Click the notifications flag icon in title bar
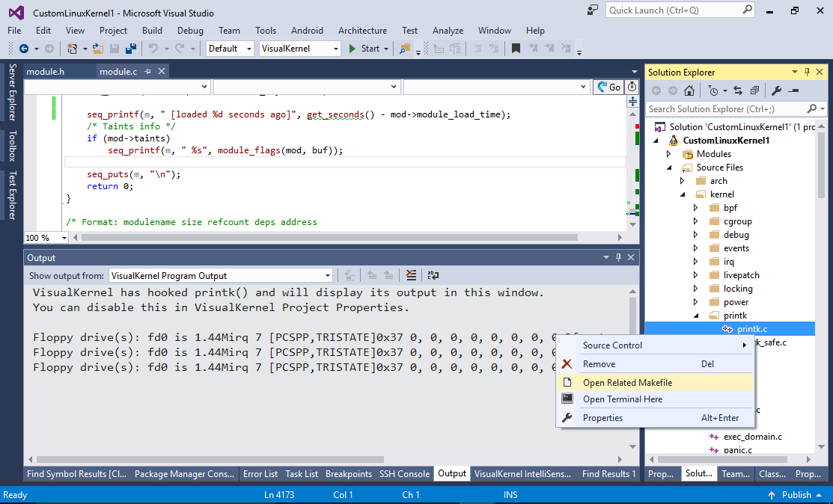 [x=592, y=10]
